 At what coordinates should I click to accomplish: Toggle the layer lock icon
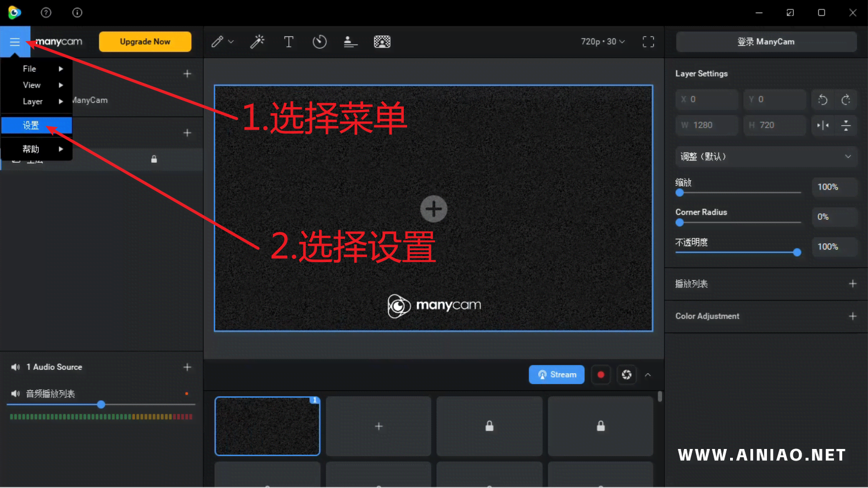tap(154, 159)
